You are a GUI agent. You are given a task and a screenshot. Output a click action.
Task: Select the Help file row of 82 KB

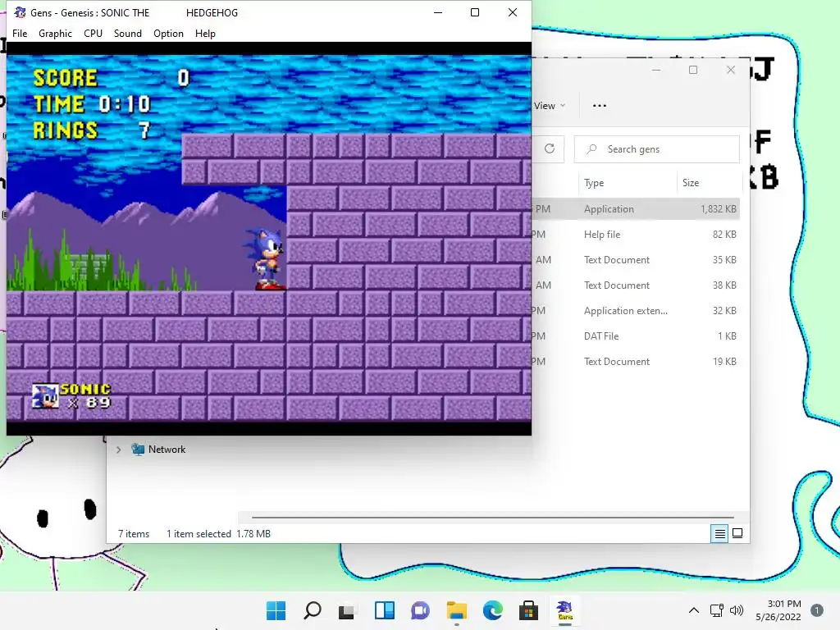click(x=636, y=234)
